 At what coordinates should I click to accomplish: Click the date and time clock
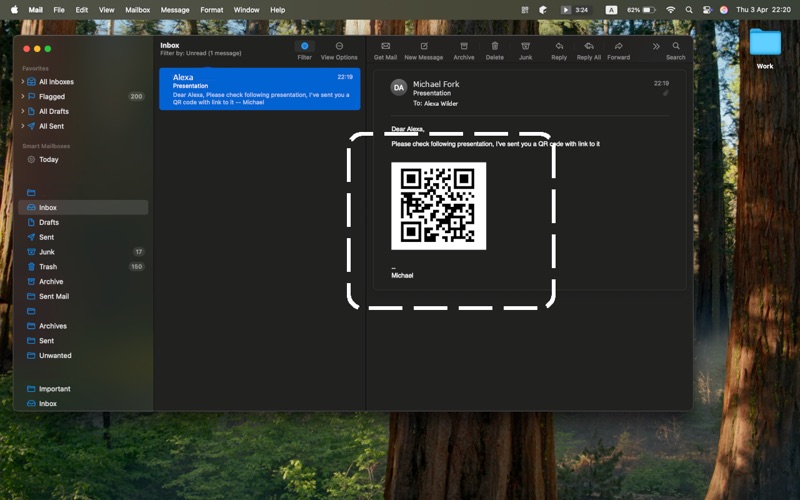[x=763, y=10]
